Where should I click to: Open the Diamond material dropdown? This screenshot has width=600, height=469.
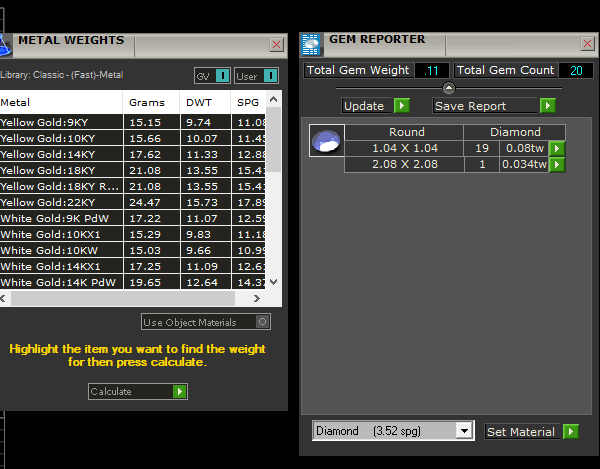pyautogui.click(x=463, y=431)
